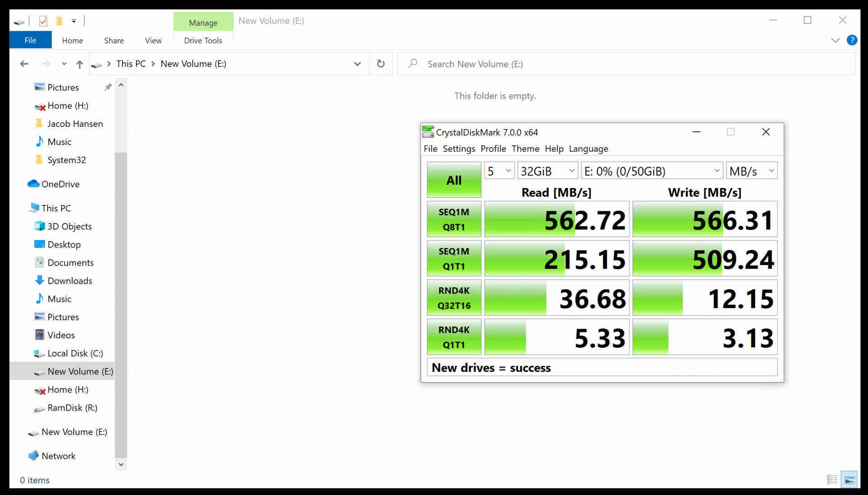The width and height of the screenshot is (868, 495).
Task: Select This PC in navigation tree
Action: point(56,208)
